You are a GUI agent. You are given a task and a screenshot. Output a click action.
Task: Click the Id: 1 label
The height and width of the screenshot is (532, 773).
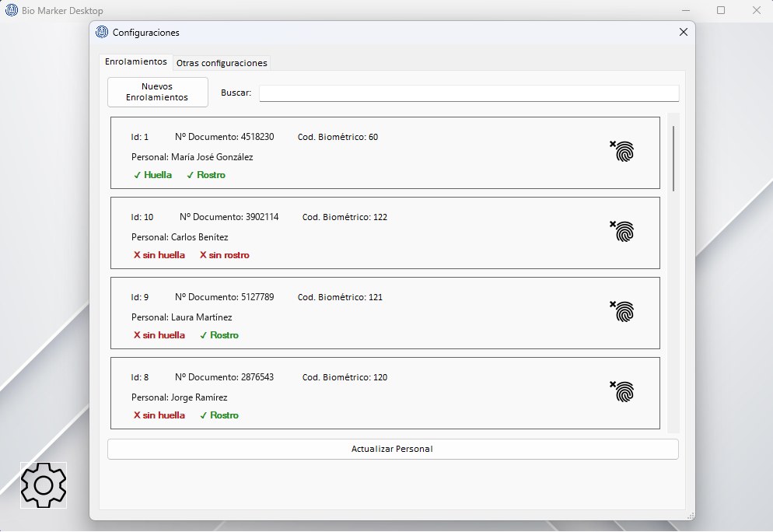[139, 137]
